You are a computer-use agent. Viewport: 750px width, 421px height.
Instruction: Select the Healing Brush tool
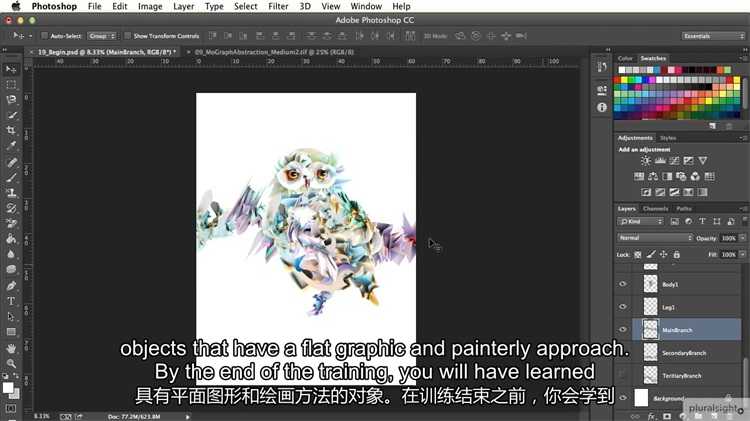tap(11, 163)
